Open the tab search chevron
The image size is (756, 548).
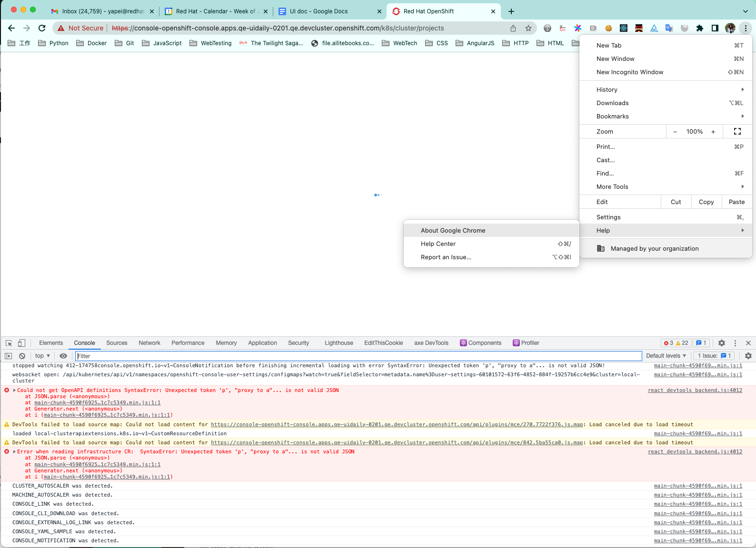[x=746, y=11]
